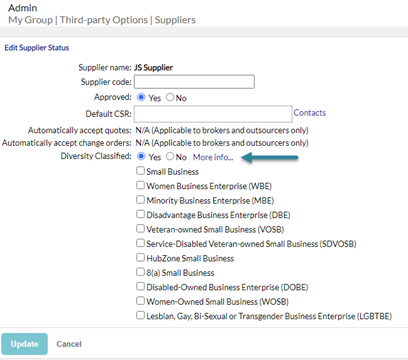
Task: Select Yes for Approved
Action: [x=141, y=97]
